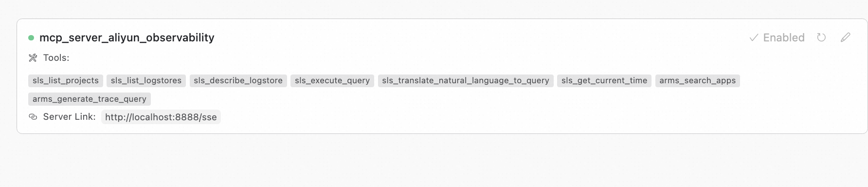Select the arms_search_apps tool tag
This screenshot has height=187, width=868.
click(698, 81)
